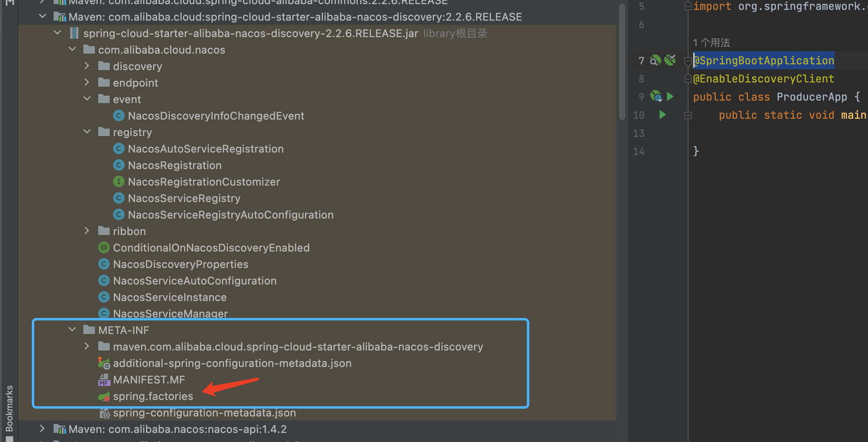Select the additional-spring-configuration-metadata.json file
The image size is (868, 442).
click(232, 363)
